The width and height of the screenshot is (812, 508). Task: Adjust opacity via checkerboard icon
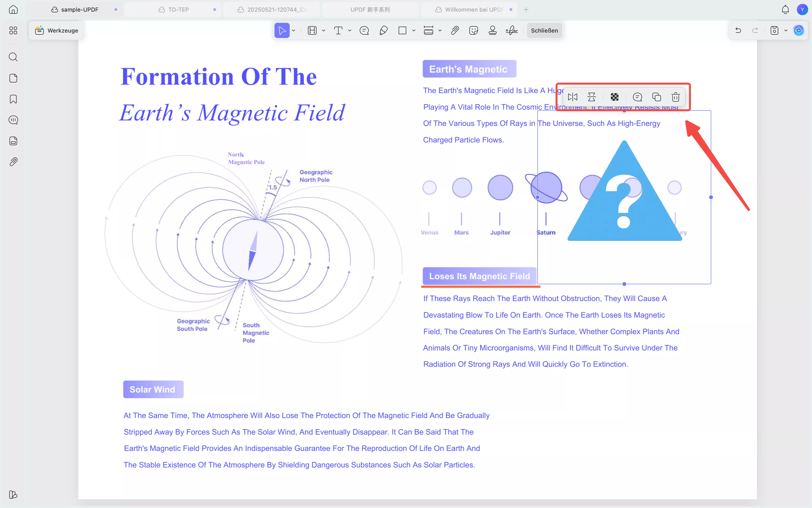point(614,97)
